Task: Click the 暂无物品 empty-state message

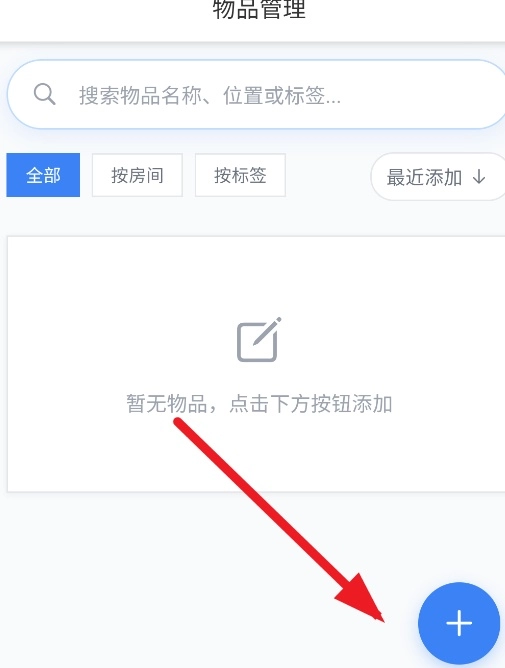Action: click(x=259, y=403)
